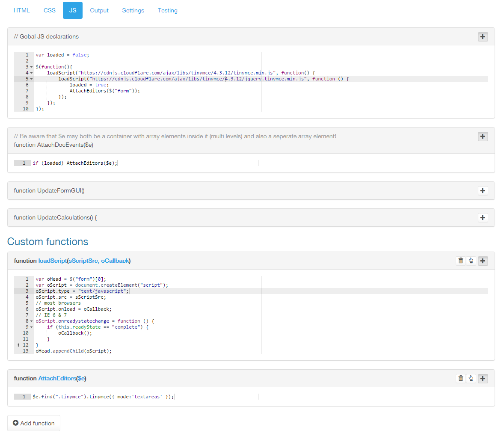Image resolution: width=504 pixels, height=436 pixels.
Task: Click the 'oScript.onload = oCallback;' line
Action: pyautogui.click(x=74, y=309)
